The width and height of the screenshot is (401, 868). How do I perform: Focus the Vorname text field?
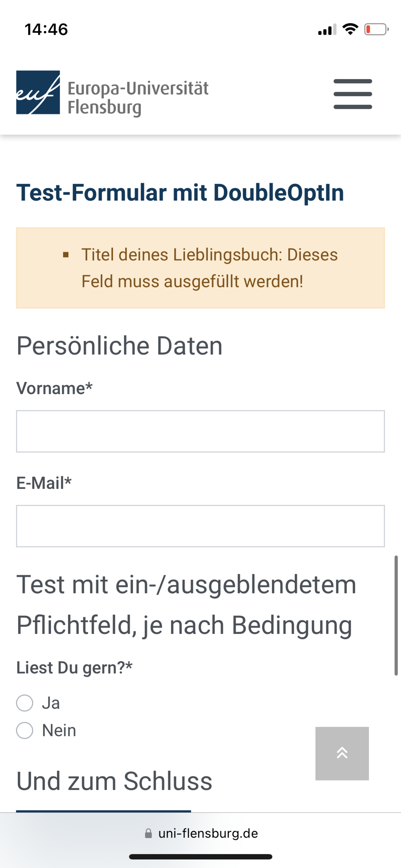(x=200, y=431)
